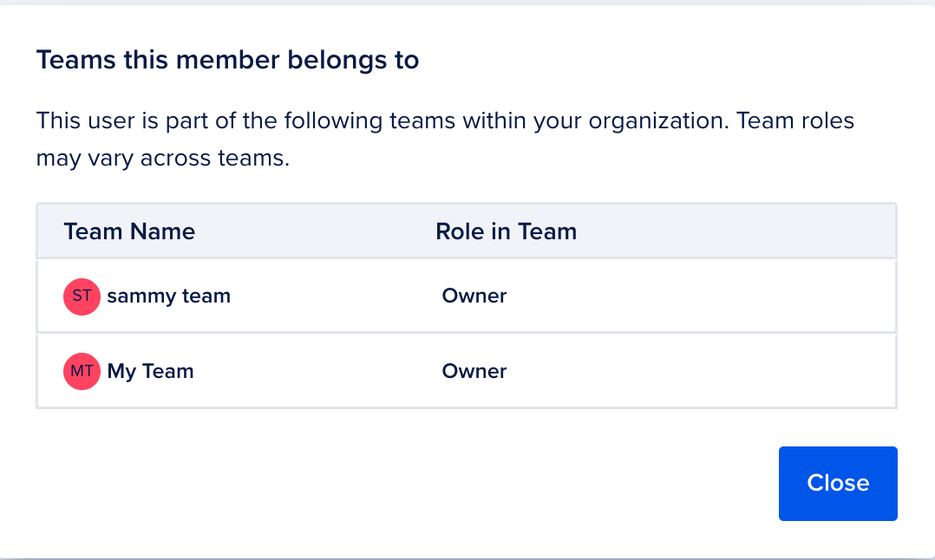Screen dimensions: 935x560
Task: Click the dialog title 'Teams this member belongs to'
Action: [x=227, y=61]
